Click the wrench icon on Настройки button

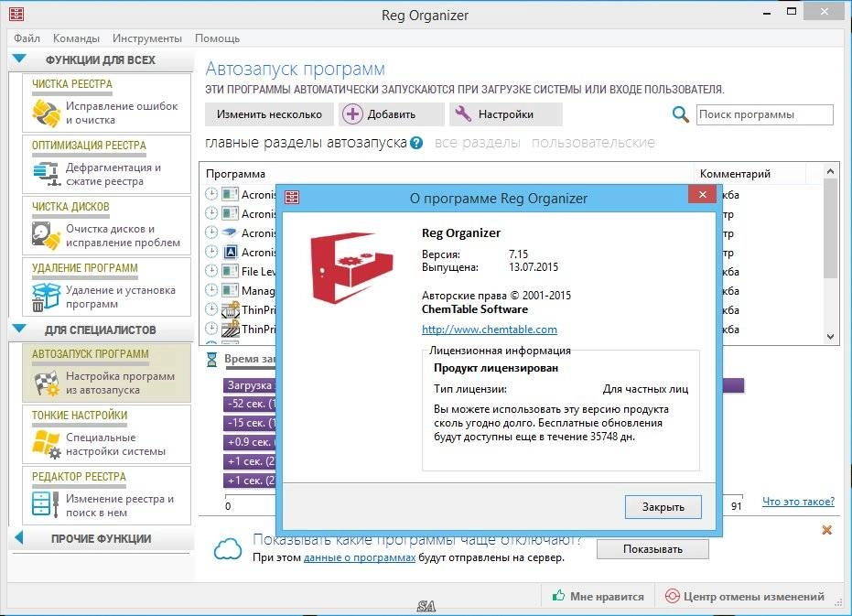tap(463, 113)
